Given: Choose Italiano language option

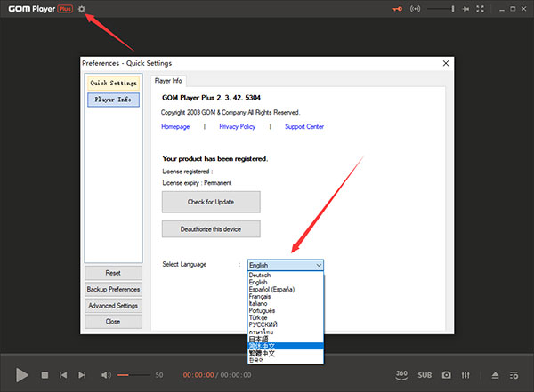Looking at the screenshot, I should coord(286,303).
